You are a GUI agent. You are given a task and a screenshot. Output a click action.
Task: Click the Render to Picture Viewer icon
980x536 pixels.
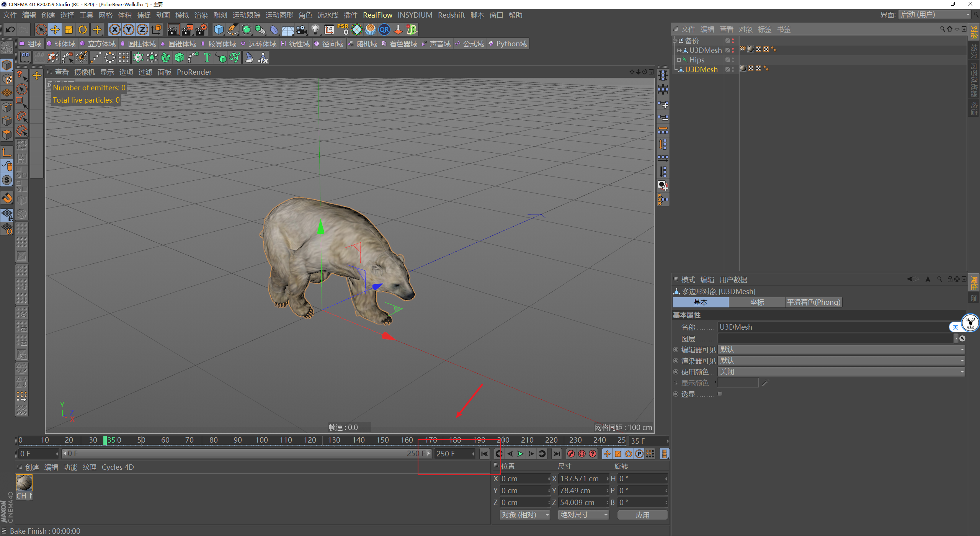click(187, 29)
